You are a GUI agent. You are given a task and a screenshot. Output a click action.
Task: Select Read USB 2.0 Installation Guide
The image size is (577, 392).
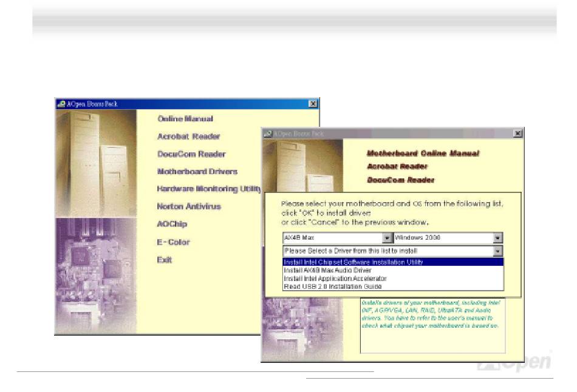point(393,286)
